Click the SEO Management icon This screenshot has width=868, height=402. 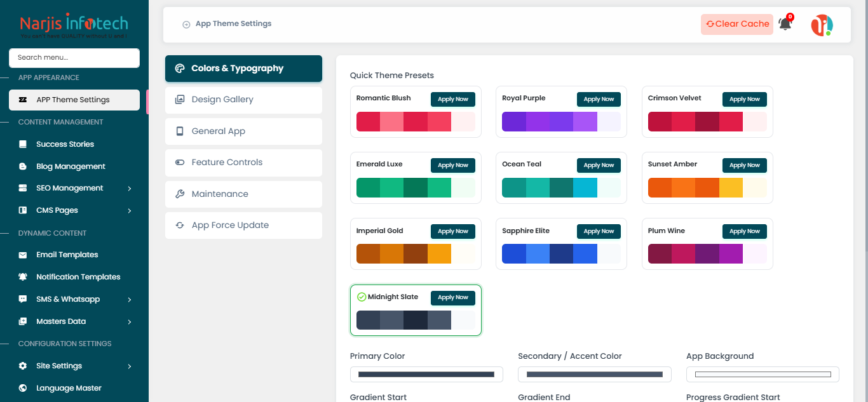(x=23, y=188)
